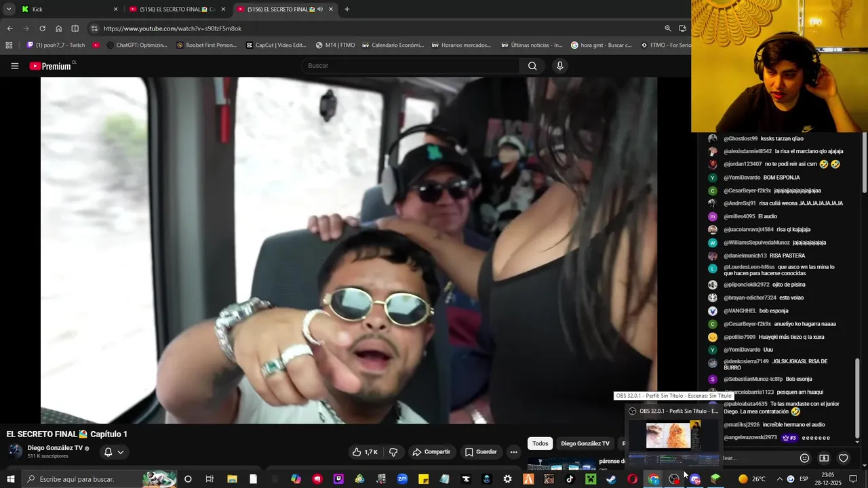Open the notification bell dropdown for channel

pos(114,452)
